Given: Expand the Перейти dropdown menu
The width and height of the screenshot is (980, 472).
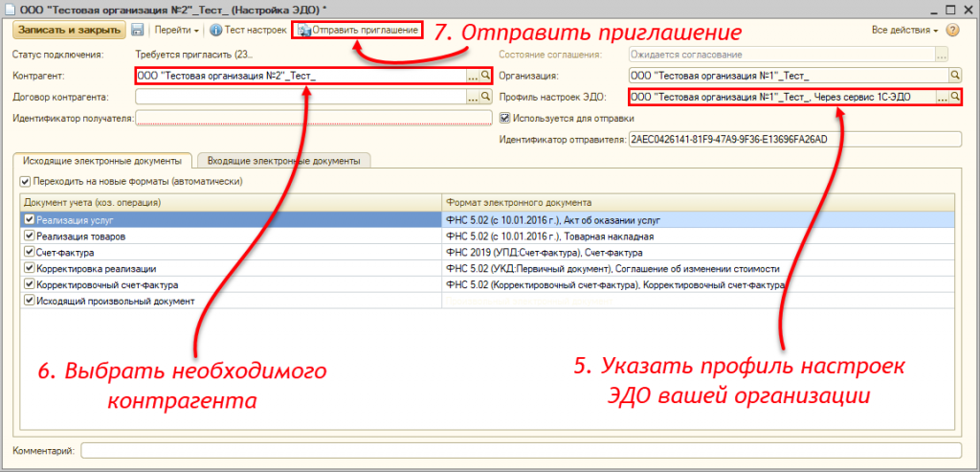Looking at the screenshot, I should click(176, 30).
